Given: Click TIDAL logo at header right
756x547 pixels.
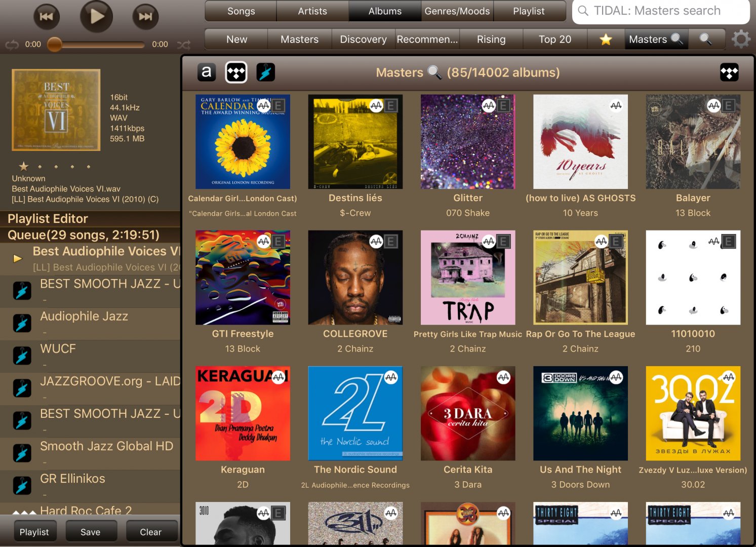Looking at the screenshot, I should 729,72.
